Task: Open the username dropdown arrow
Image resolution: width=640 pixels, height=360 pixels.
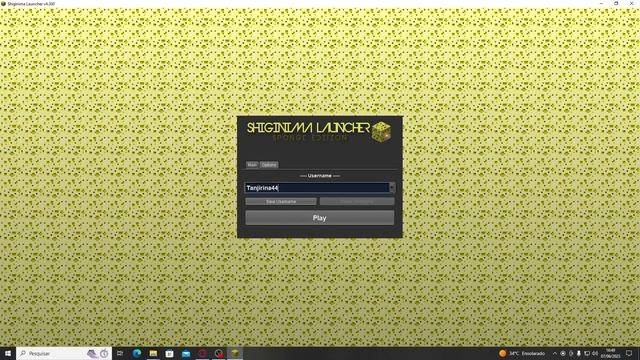Action: tap(392, 187)
